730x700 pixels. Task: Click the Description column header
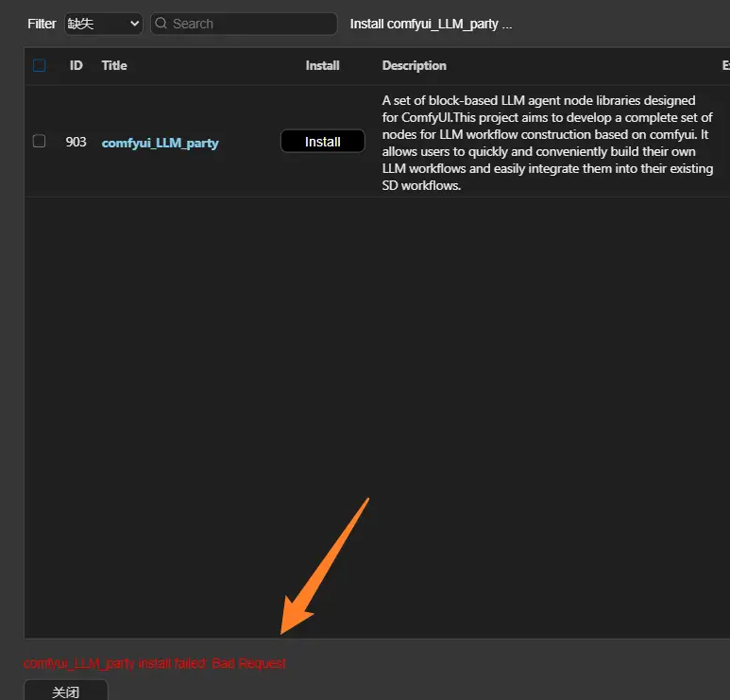coord(414,65)
